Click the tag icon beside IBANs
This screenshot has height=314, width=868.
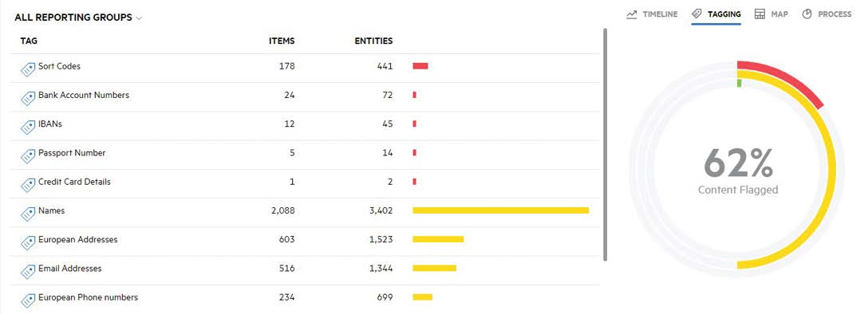28,128
